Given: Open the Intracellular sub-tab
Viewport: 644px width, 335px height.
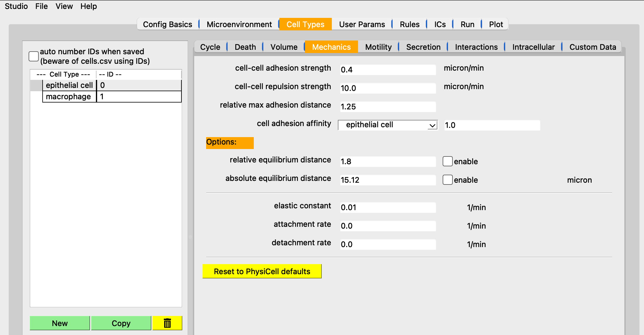Looking at the screenshot, I should [x=533, y=47].
